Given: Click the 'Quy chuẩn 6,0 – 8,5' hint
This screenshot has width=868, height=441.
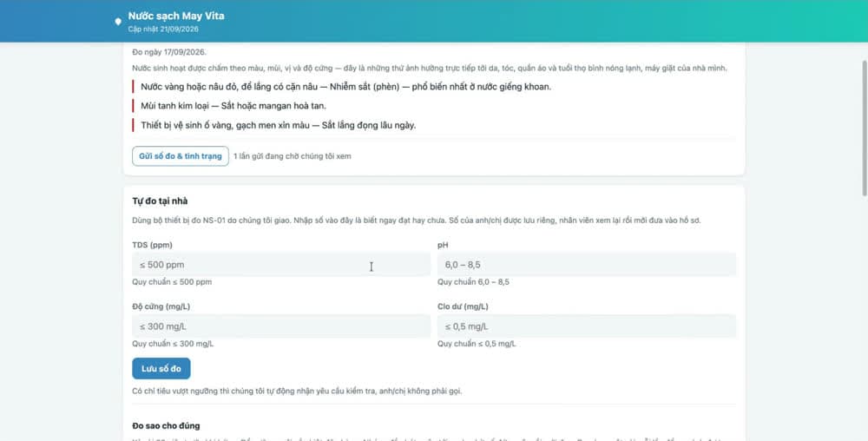Looking at the screenshot, I should pos(473,282).
